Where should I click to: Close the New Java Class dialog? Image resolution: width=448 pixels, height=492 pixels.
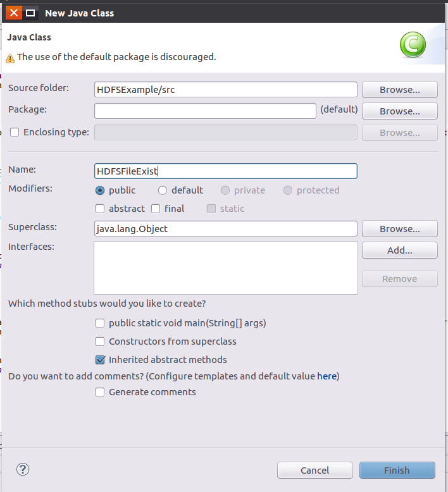point(13,13)
